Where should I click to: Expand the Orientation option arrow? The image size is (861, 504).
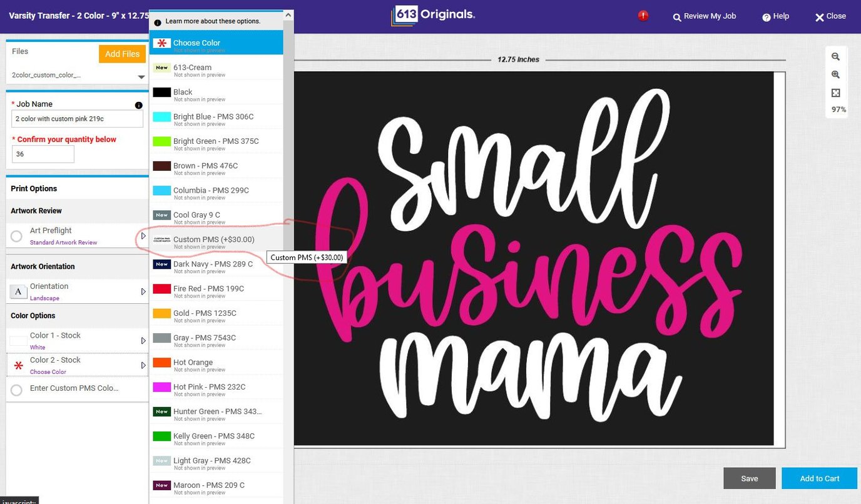click(x=143, y=291)
